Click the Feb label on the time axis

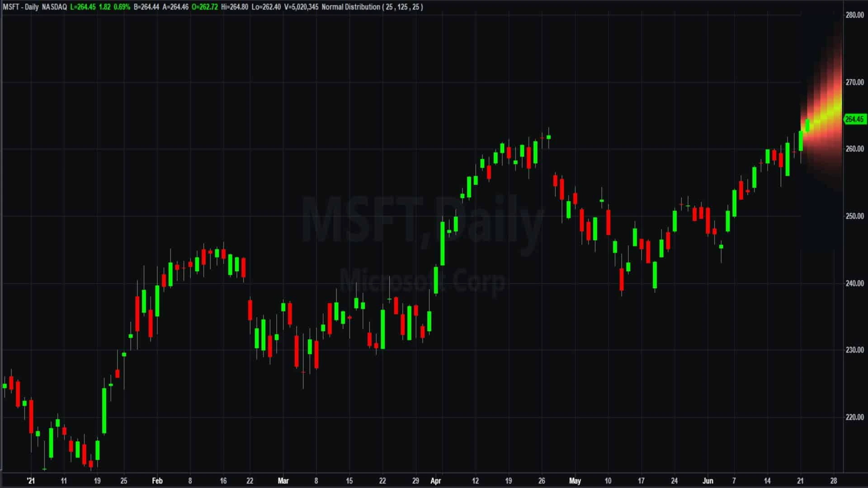pos(157,481)
